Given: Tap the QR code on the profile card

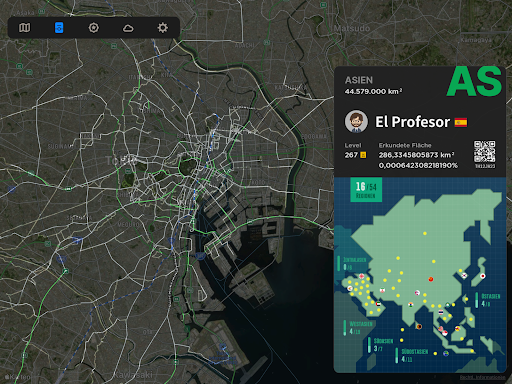Looking at the screenshot, I should (x=485, y=152).
